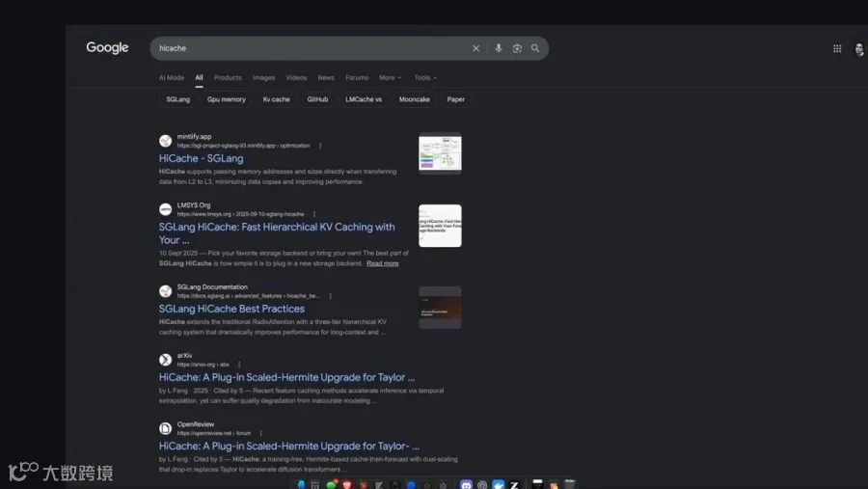The width and height of the screenshot is (868, 489).
Task: Open the Google account profile avatar
Action: [859, 49]
